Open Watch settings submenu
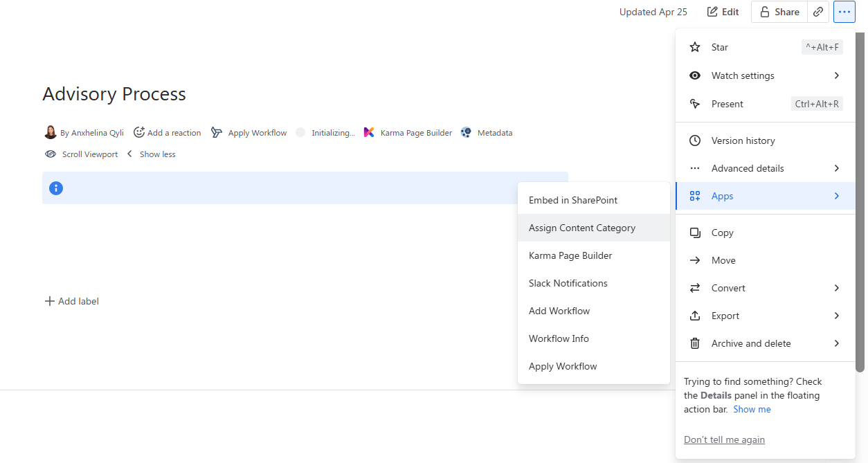The width and height of the screenshot is (868, 463). [743, 75]
